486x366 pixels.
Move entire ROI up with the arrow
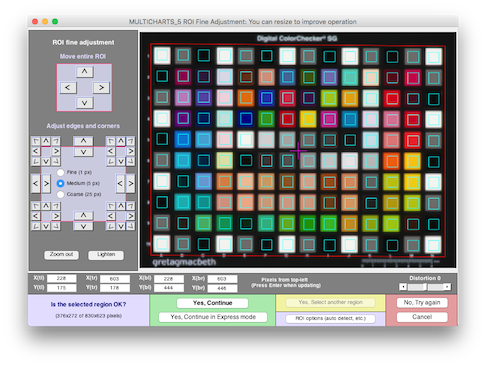click(x=84, y=72)
